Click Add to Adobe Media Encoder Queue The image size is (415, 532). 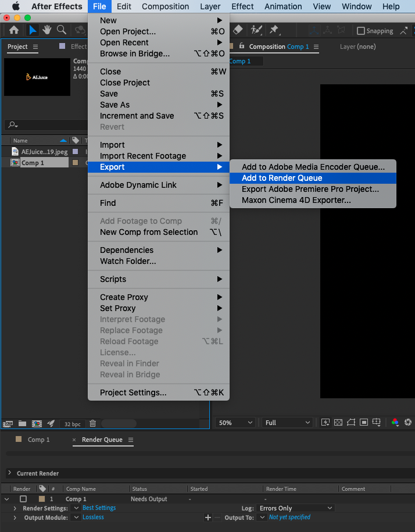[313, 167]
